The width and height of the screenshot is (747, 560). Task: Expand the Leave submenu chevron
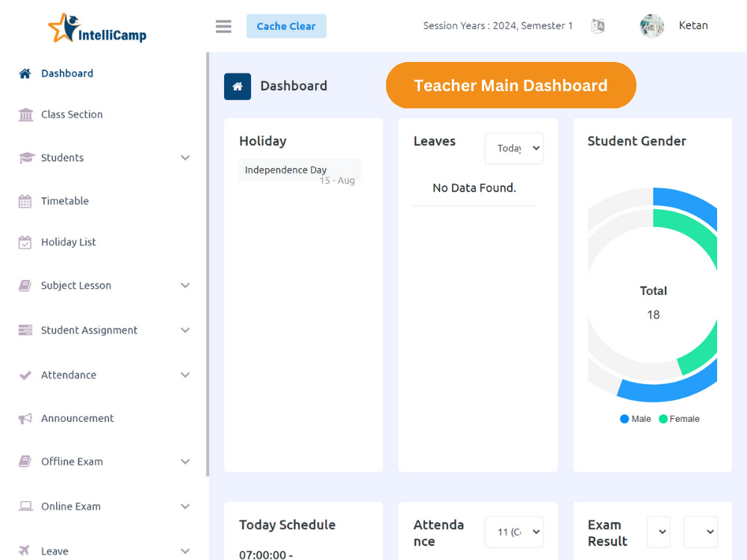(x=185, y=551)
